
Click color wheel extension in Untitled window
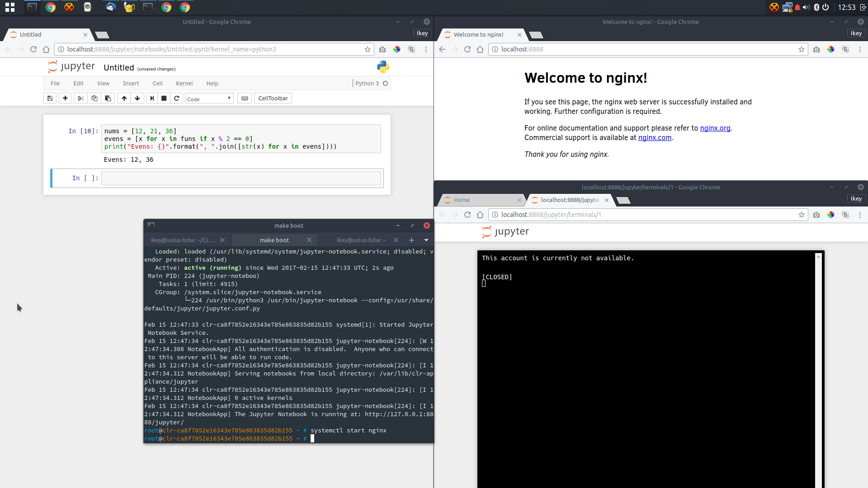tap(397, 49)
